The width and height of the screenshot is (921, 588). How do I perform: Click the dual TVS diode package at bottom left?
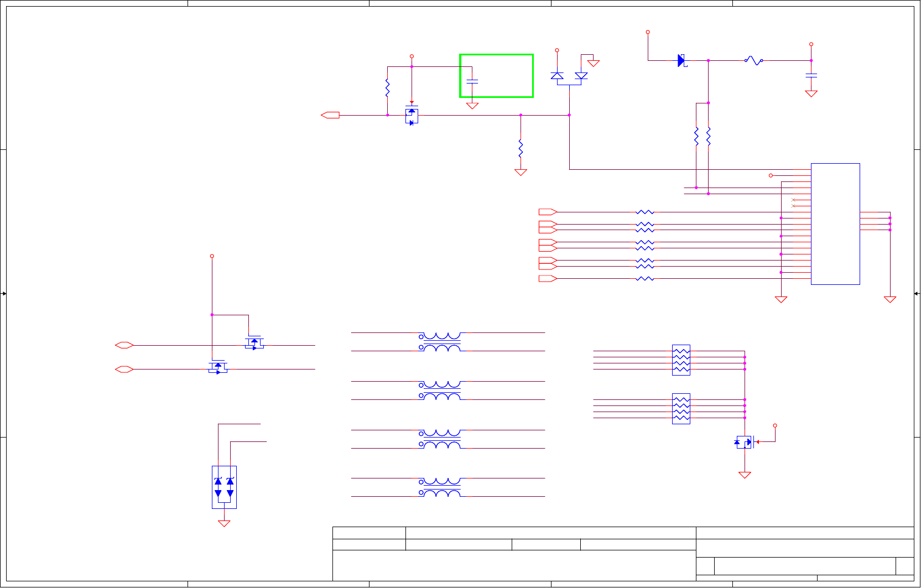click(x=224, y=487)
